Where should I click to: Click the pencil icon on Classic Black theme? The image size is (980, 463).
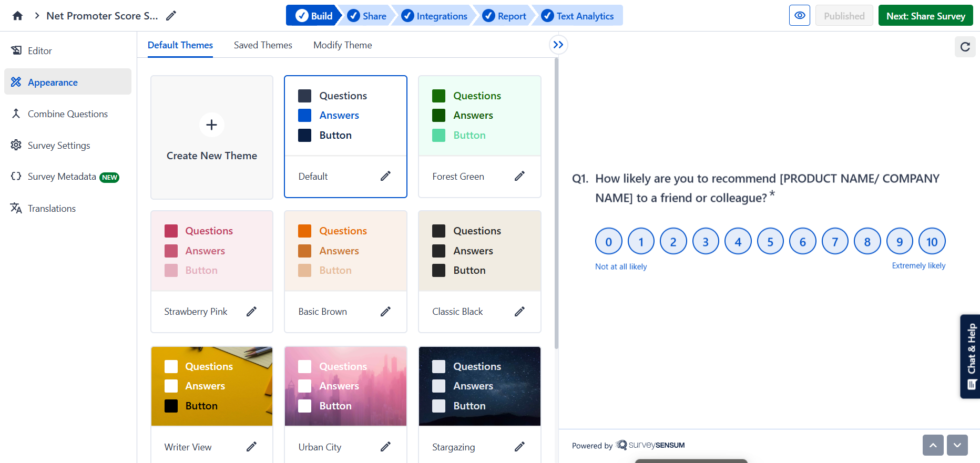519,312
